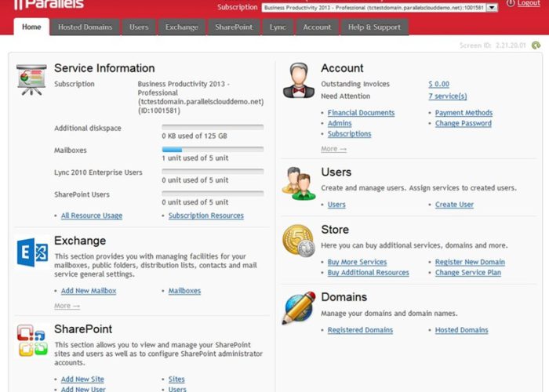Image resolution: width=549 pixels, height=392 pixels.
Task: Click Add New Site link
Action: pos(82,379)
